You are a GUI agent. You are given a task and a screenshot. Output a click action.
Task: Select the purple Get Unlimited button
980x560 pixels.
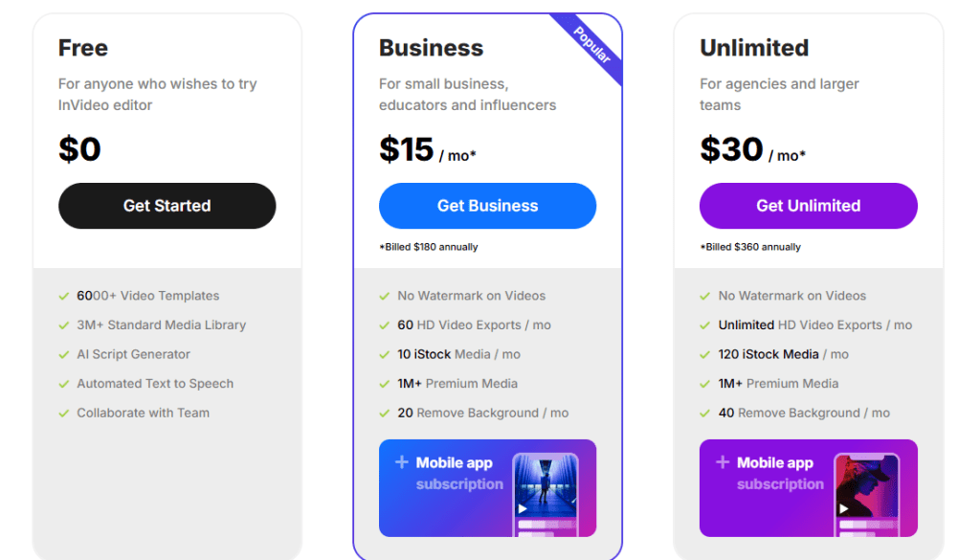pos(808,206)
